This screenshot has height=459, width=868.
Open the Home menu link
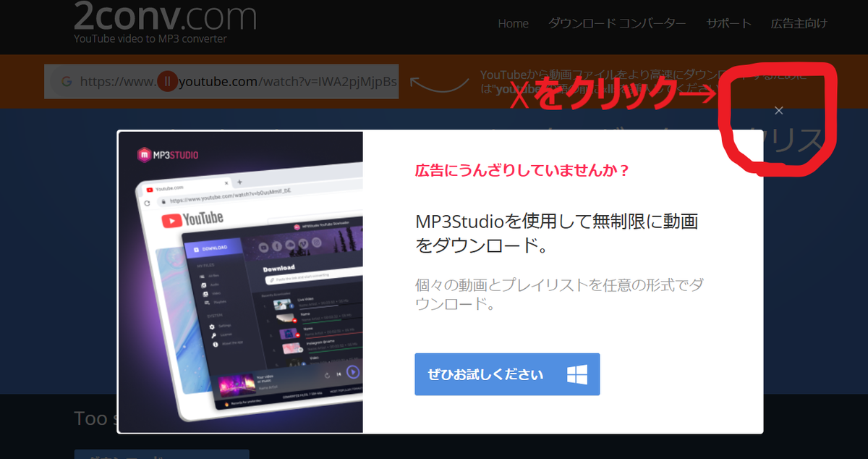[x=514, y=23]
